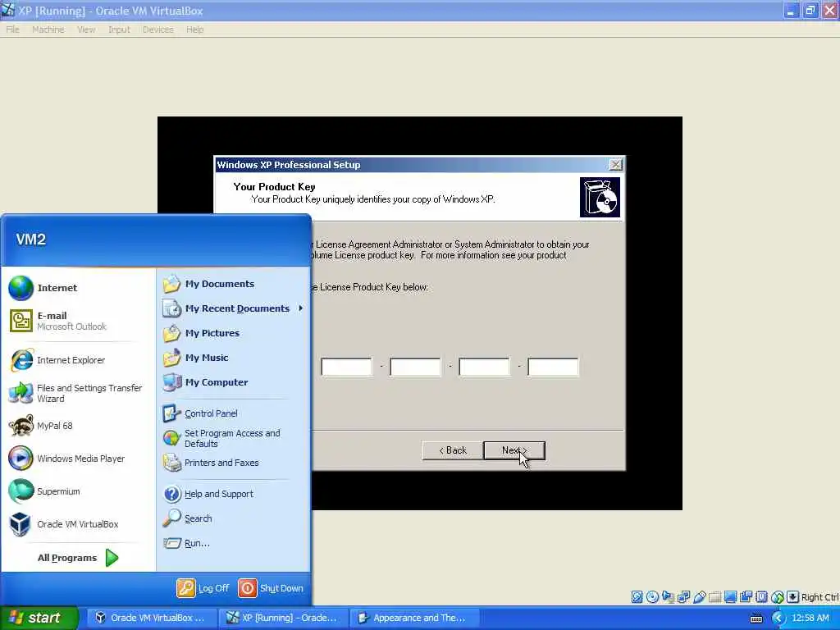Restore down the VirtualBox window
840x630 pixels.
point(810,11)
